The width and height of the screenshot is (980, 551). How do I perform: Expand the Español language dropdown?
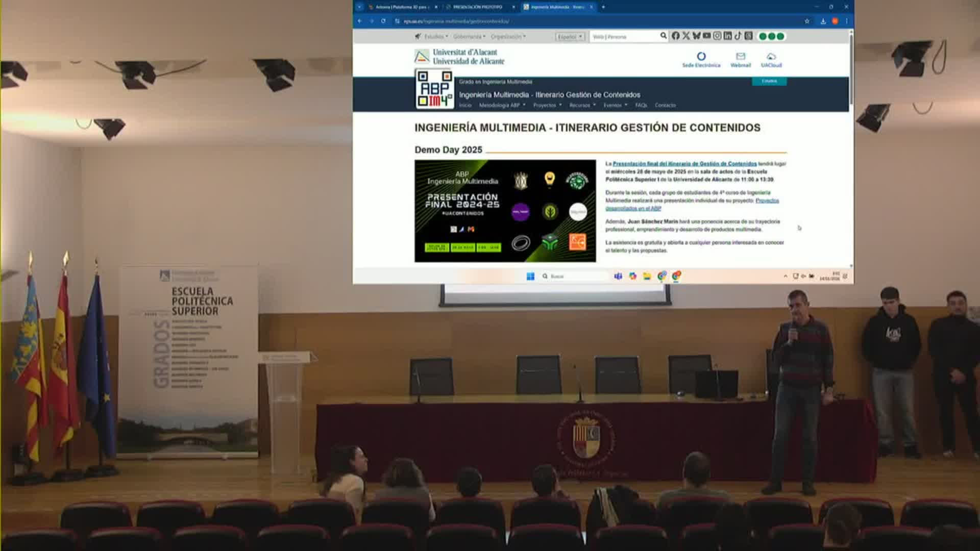pyautogui.click(x=570, y=37)
